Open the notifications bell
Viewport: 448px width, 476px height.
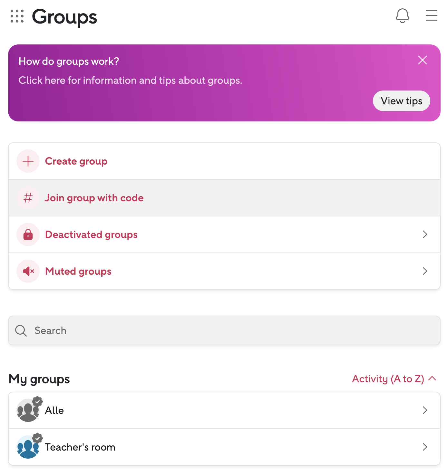[x=402, y=15]
